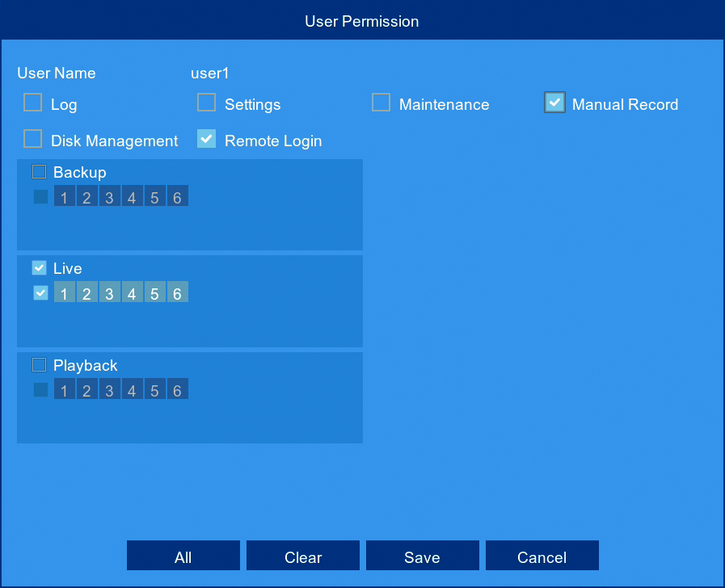
Task: Check the Playback permission box
Action: click(x=40, y=365)
